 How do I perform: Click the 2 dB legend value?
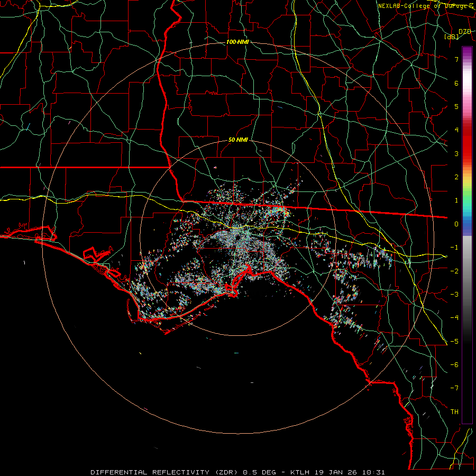pos(456,177)
